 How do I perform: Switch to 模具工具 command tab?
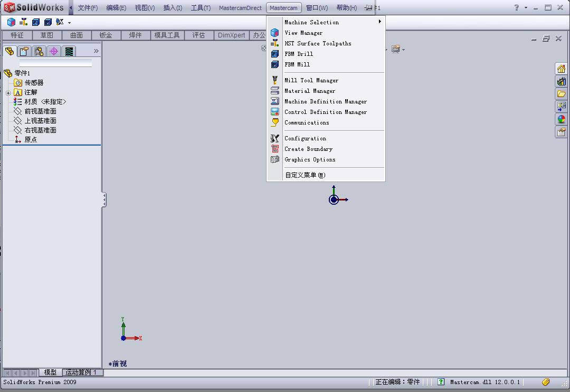[167, 35]
